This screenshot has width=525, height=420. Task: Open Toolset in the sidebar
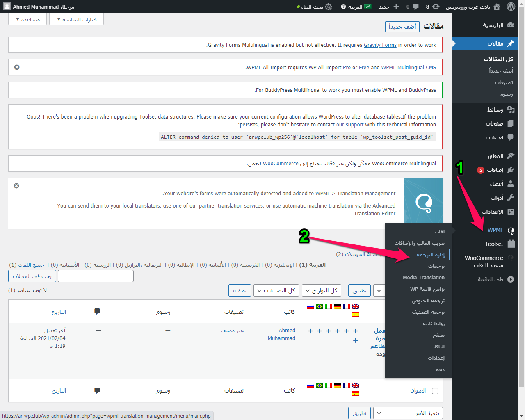(x=486, y=244)
